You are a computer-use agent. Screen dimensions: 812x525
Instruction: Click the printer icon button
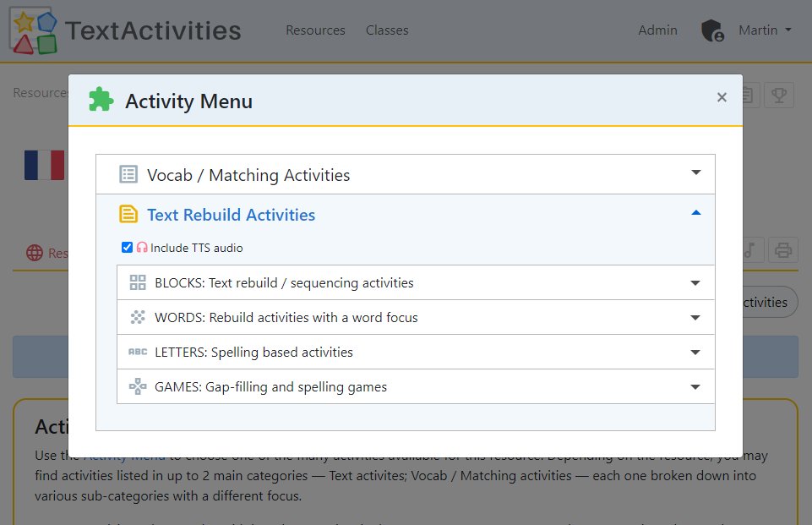tap(783, 250)
